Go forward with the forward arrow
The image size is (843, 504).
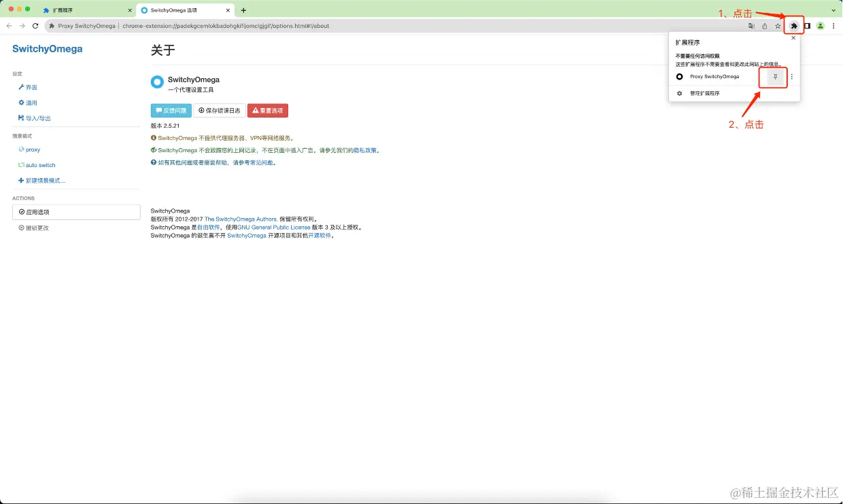click(22, 26)
